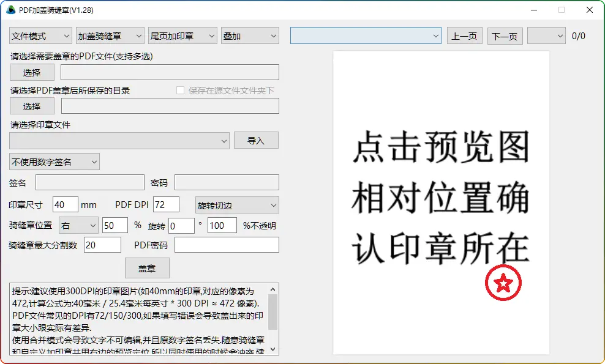605x364 pixels.
Task: Open the empty file list dropdown at top
Action: pos(366,36)
